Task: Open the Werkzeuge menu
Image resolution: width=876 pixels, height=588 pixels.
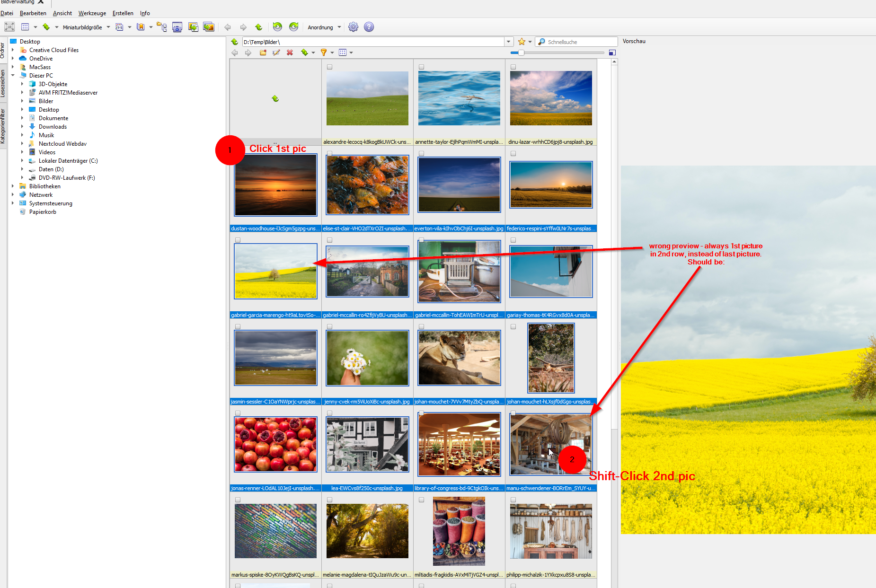Action: [x=92, y=13]
